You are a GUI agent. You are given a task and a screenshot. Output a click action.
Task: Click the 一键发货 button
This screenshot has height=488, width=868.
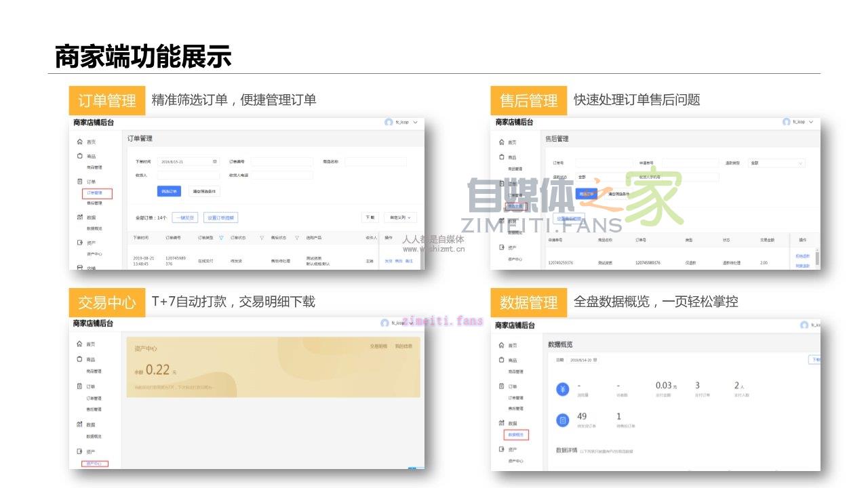(184, 218)
